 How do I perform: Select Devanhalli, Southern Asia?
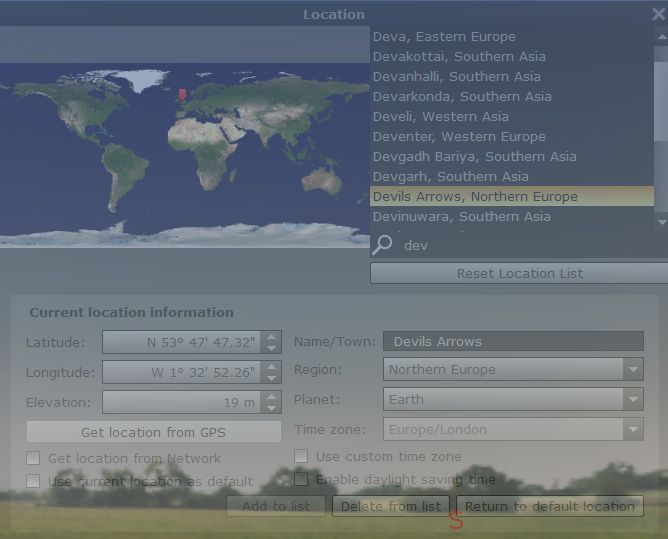512,77
